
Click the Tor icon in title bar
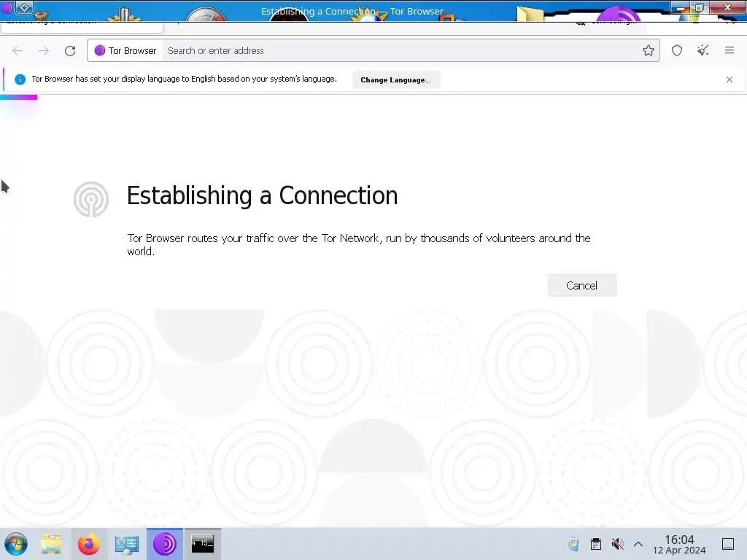(7, 7)
